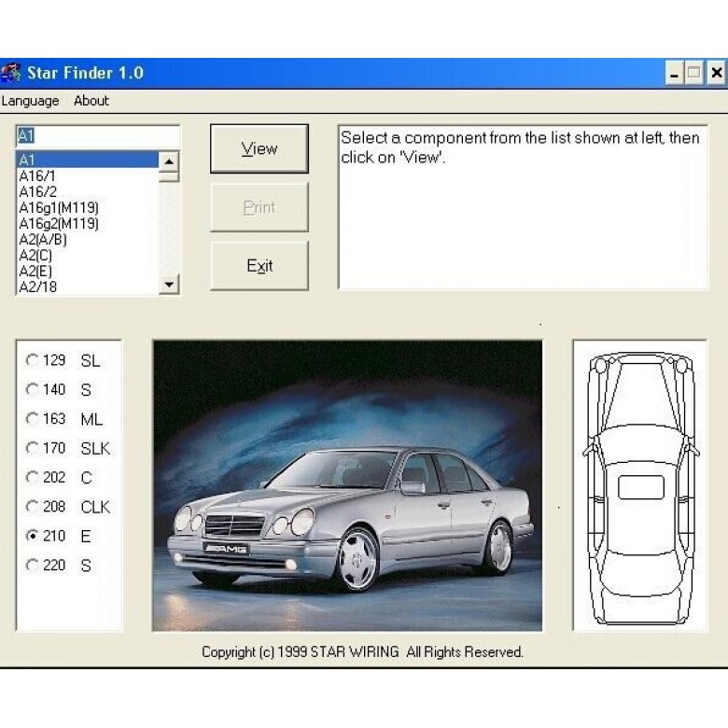
Task: Click the top-view car outline diagram
Action: [640, 485]
